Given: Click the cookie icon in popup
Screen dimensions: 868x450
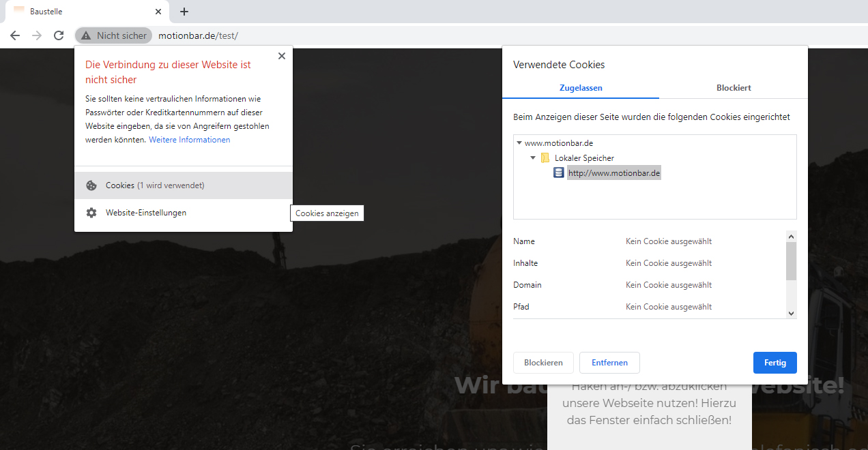Looking at the screenshot, I should 91,185.
